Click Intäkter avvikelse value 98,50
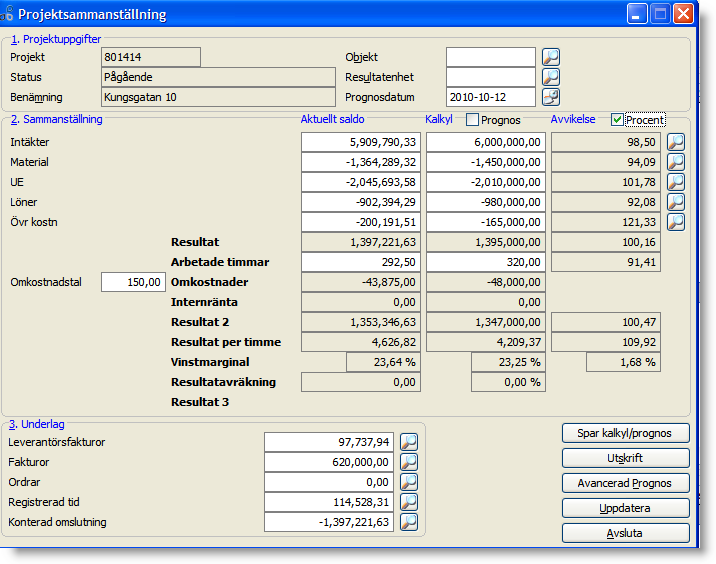Viewport: 716px width, 564px height. click(x=606, y=142)
